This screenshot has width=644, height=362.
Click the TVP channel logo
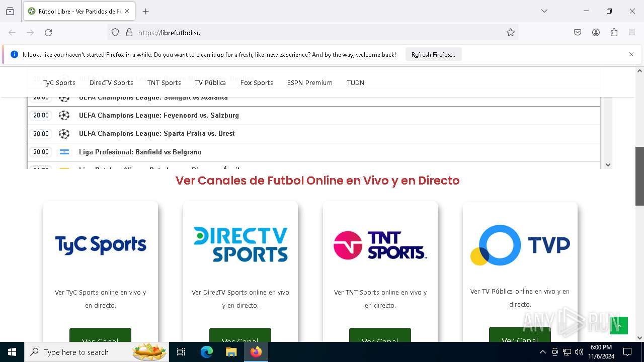[520, 245]
